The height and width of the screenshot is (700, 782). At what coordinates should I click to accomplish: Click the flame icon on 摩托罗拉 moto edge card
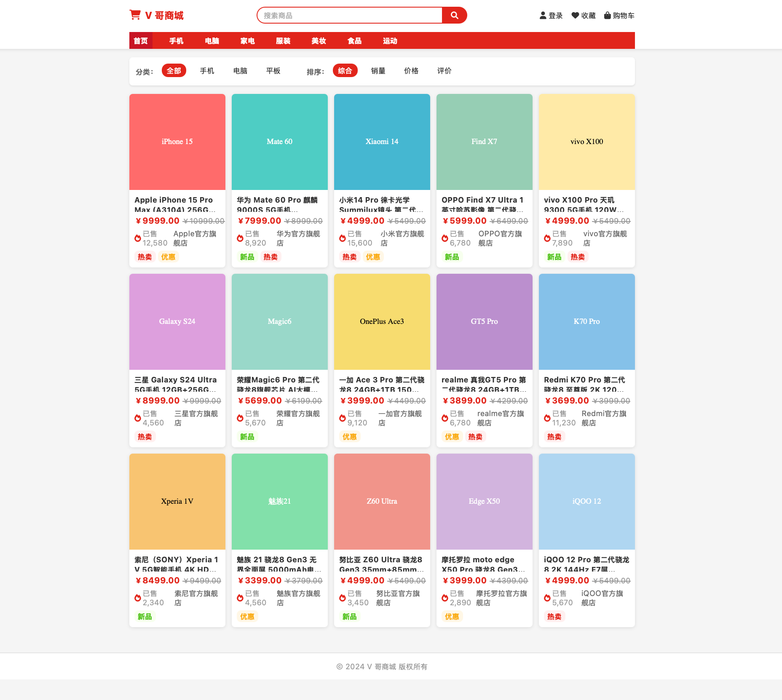pyautogui.click(x=445, y=598)
